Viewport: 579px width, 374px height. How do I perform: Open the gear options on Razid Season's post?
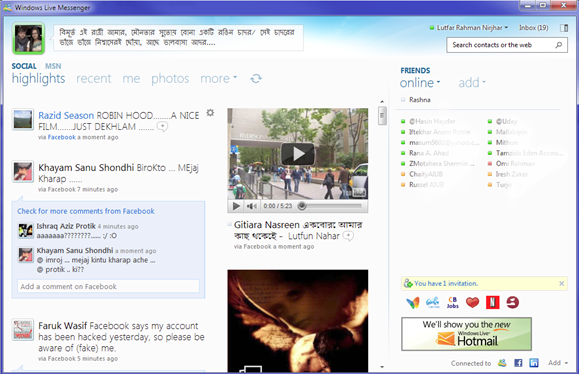click(x=210, y=113)
